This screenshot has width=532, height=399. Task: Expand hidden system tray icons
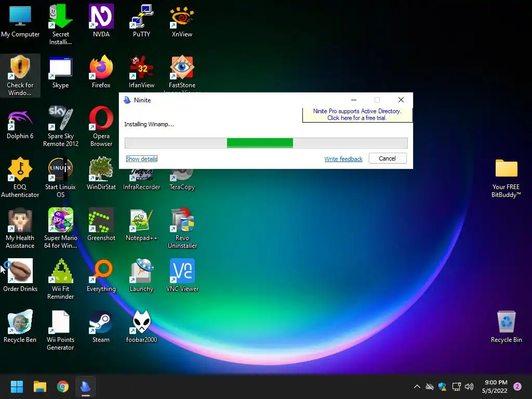[417, 387]
